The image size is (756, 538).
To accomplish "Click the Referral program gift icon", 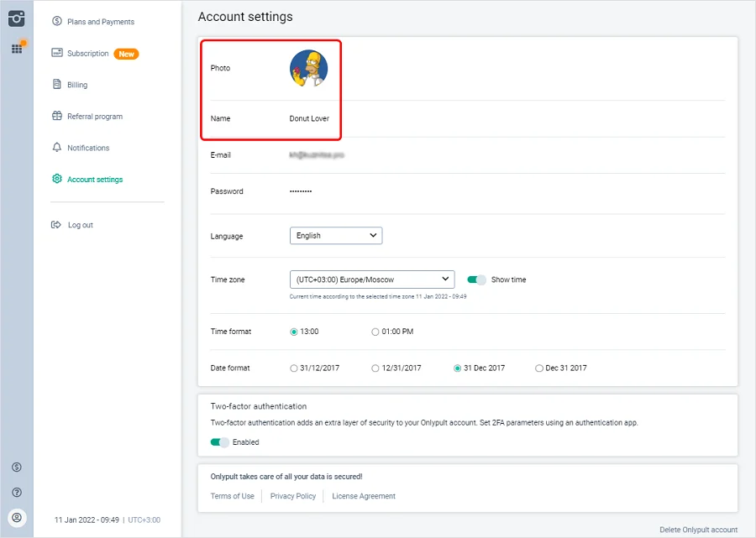I will point(57,117).
